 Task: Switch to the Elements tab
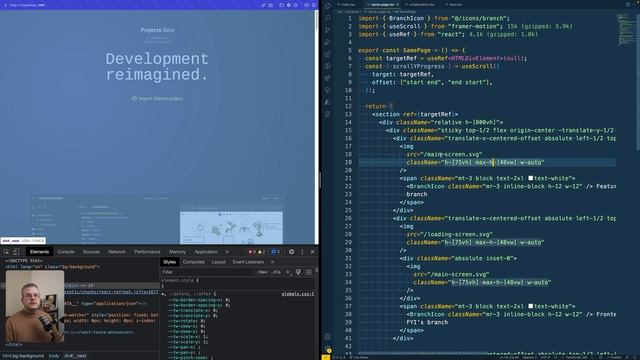click(x=39, y=252)
